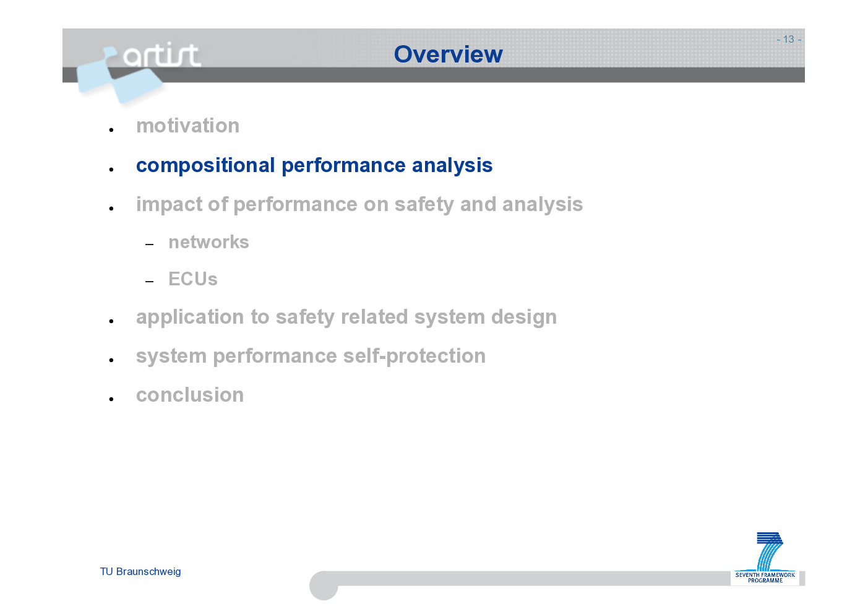Click the Overview slide title
868x614 pixels.
[448, 54]
